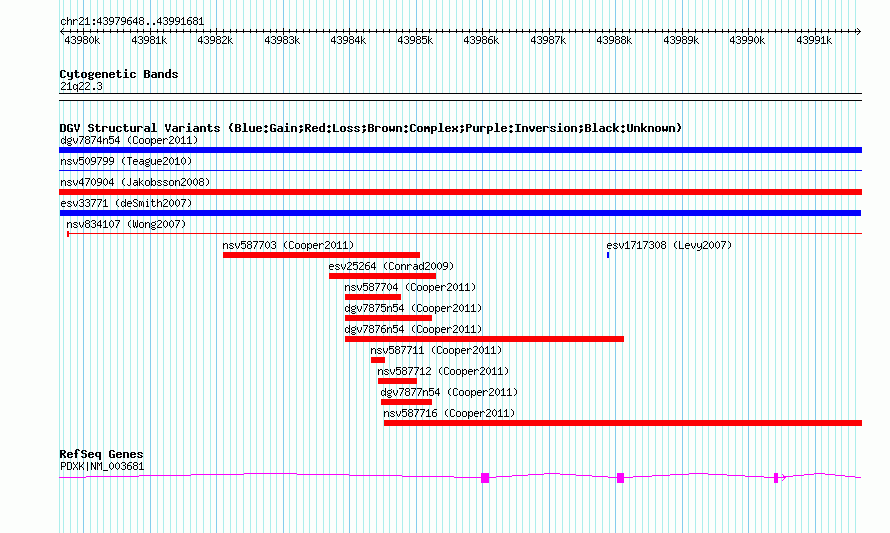Image resolution: width=890 pixels, height=533 pixels.
Task: Open esv25264 (Conrad2009) variant label
Action: [x=391, y=266]
